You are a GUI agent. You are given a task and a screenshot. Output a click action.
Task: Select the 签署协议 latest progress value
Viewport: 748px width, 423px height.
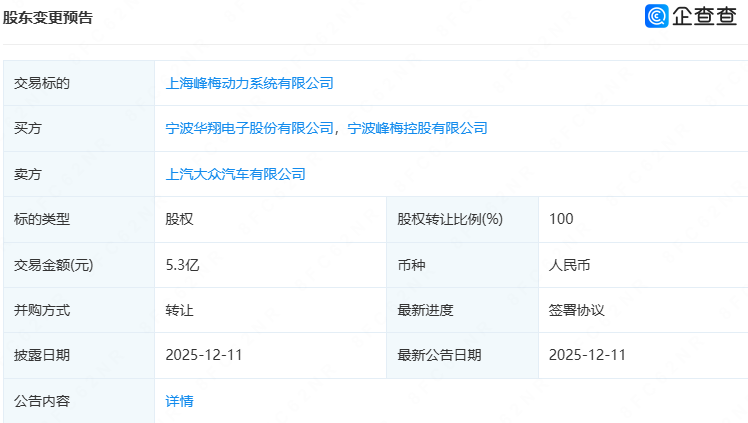577,310
